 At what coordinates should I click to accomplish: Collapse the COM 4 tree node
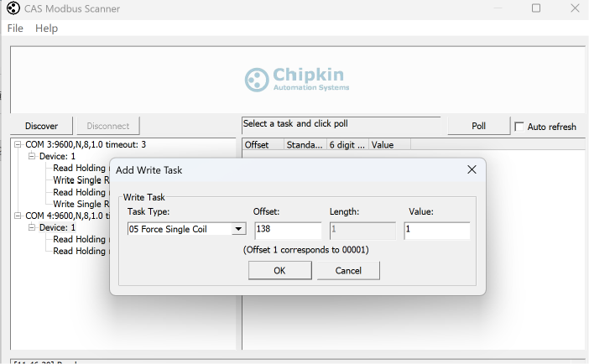coord(18,216)
